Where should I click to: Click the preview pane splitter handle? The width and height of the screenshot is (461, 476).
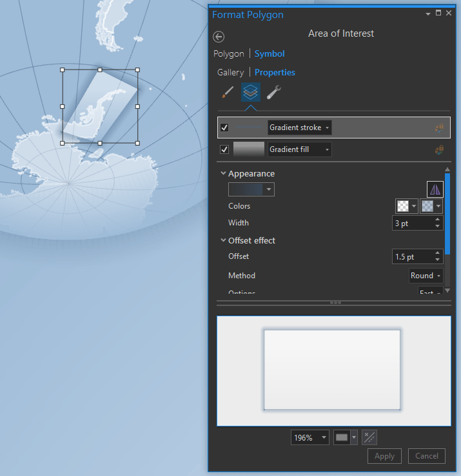click(x=335, y=303)
